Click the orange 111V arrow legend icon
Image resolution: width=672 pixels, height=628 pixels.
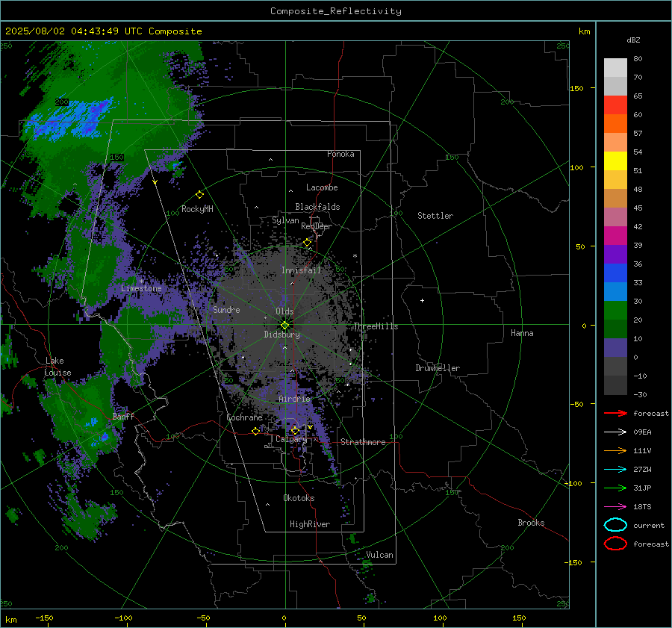(x=615, y=450)
